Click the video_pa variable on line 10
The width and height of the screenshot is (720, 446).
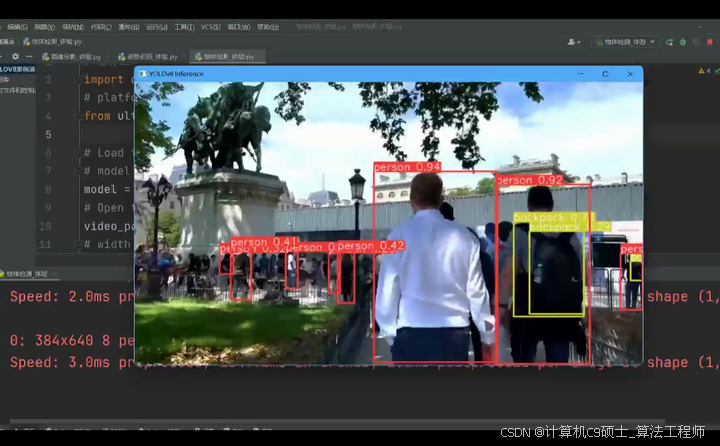pyautogui.click(x=109, y=226)
